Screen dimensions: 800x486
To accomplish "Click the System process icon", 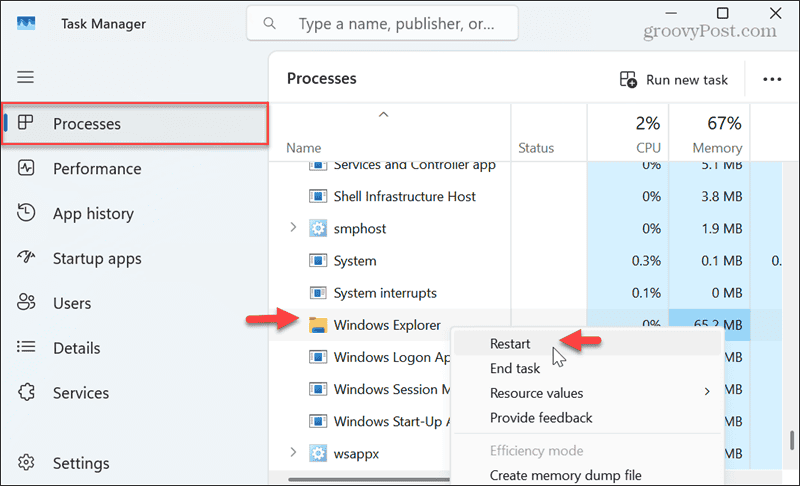I will [318, 261].
